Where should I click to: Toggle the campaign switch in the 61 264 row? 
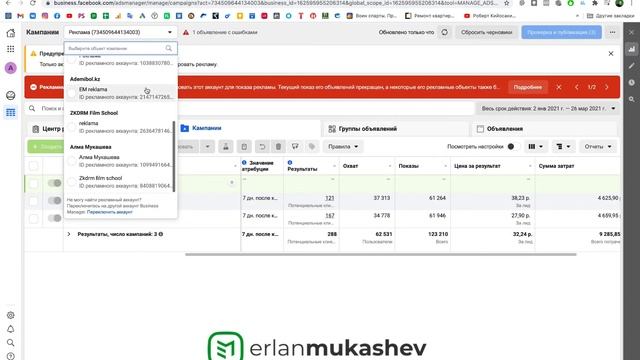54,200
